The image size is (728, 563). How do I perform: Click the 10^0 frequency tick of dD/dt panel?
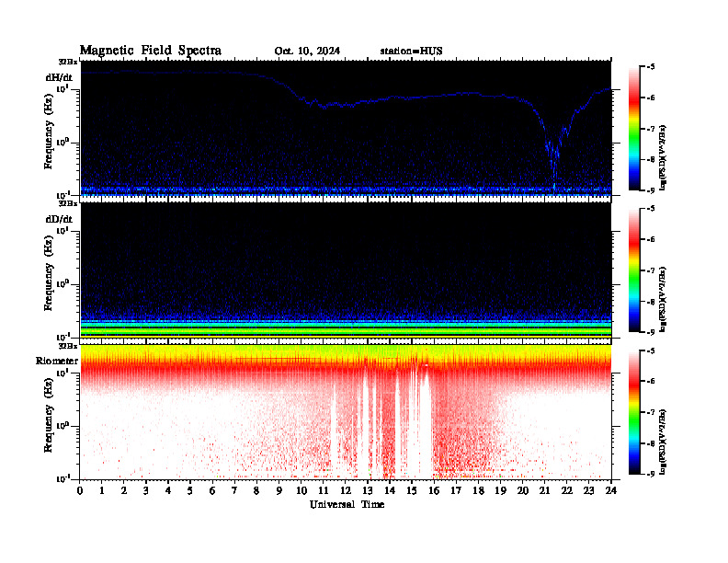click(x=63, y=283)
